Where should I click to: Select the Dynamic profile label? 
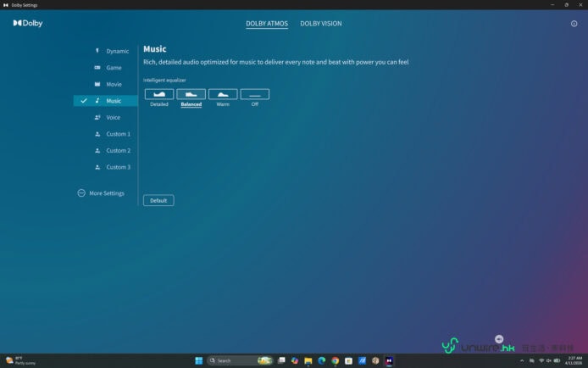[x=118, y=51]
